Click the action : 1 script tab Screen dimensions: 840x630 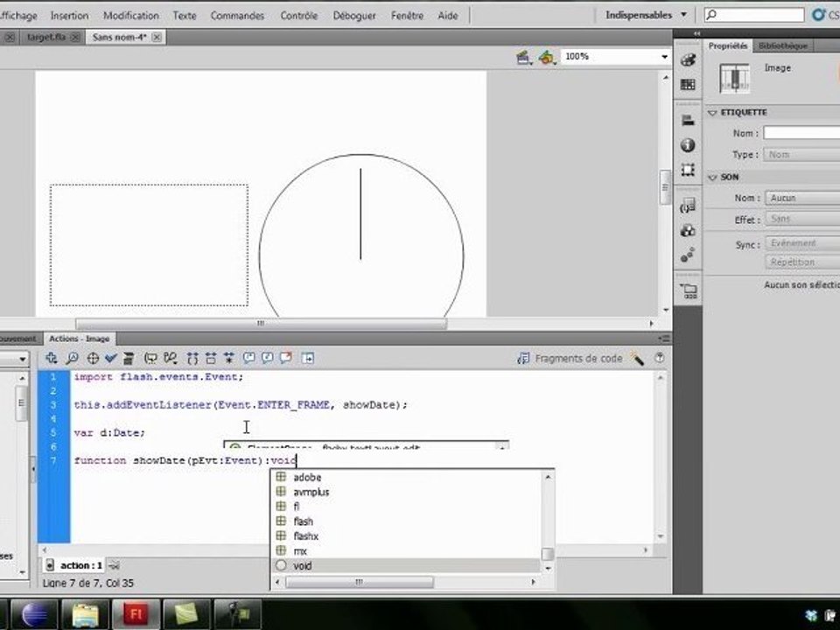(75, 566)
